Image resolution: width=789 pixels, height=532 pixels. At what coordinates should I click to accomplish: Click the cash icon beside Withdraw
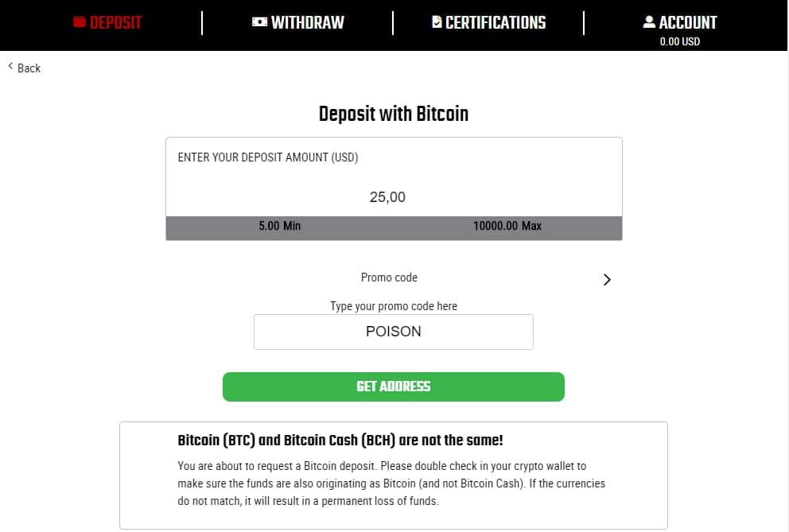(259, 22)
